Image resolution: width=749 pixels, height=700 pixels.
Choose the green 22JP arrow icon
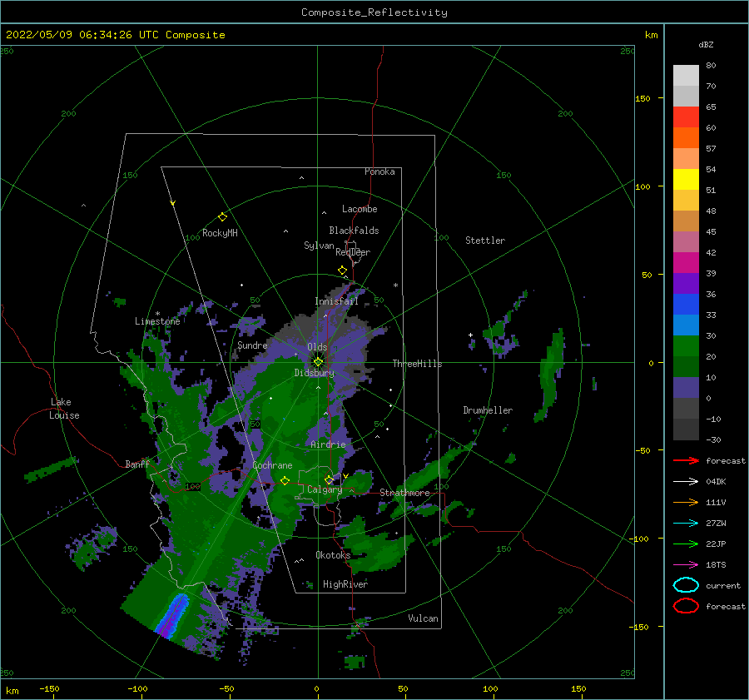coord(686,544)
